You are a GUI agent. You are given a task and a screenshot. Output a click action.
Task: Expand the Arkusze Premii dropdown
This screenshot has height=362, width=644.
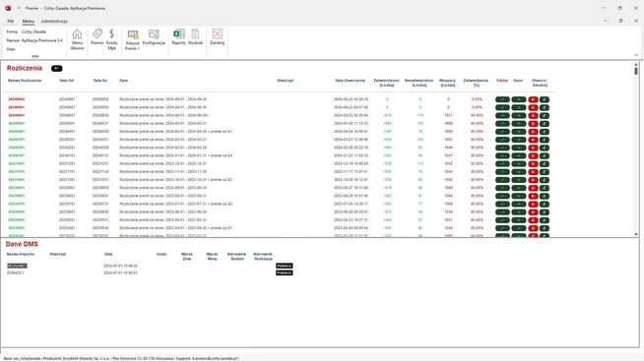coord(132,39)
